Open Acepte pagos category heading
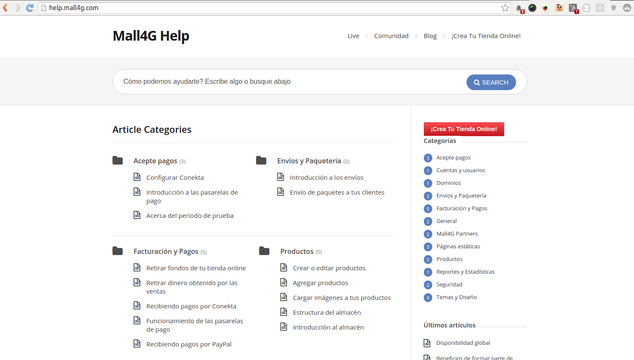Screen dimensions: 634x360 coord(155,161)
